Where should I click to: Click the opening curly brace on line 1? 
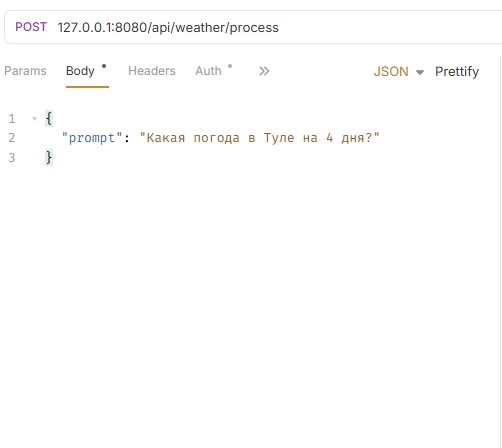pyautogui.click(x=49, y=119)
